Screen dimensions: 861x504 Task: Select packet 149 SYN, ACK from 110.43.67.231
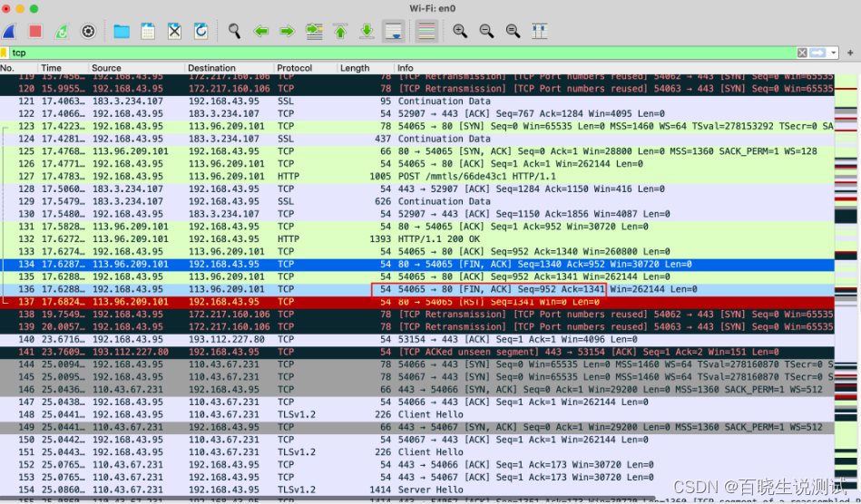click(417, 427)
